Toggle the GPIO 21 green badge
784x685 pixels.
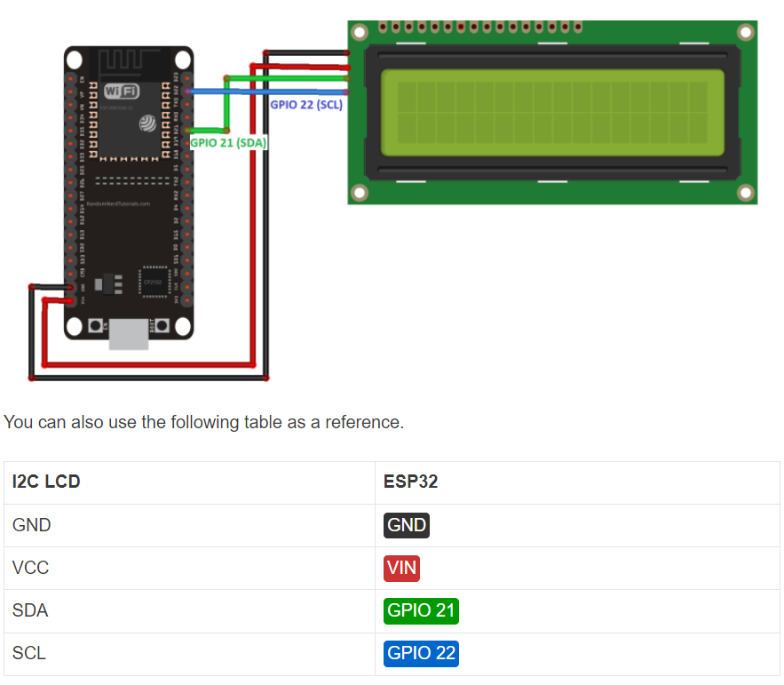[x=421, y=610]
